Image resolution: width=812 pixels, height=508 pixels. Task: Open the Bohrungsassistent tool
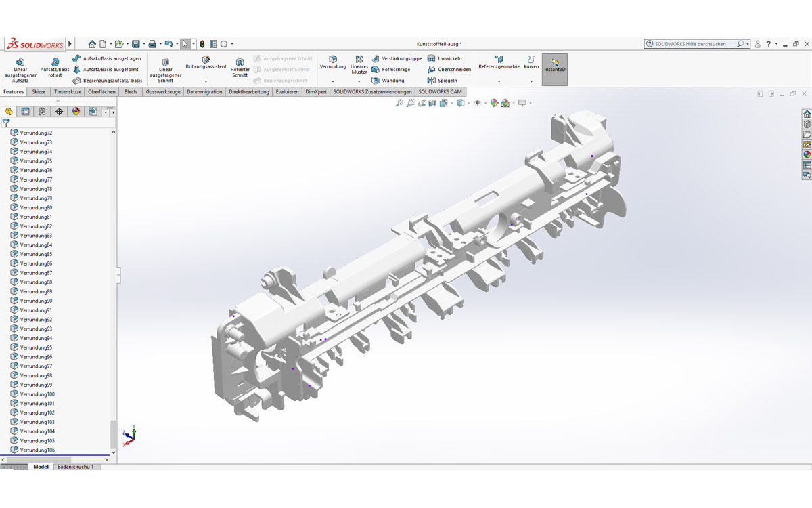point(206,62)
